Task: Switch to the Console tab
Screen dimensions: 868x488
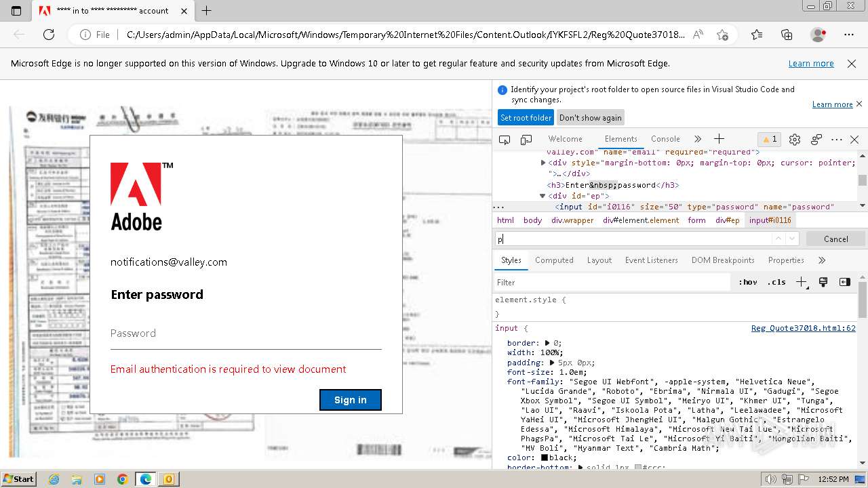Action: point(665,139)
